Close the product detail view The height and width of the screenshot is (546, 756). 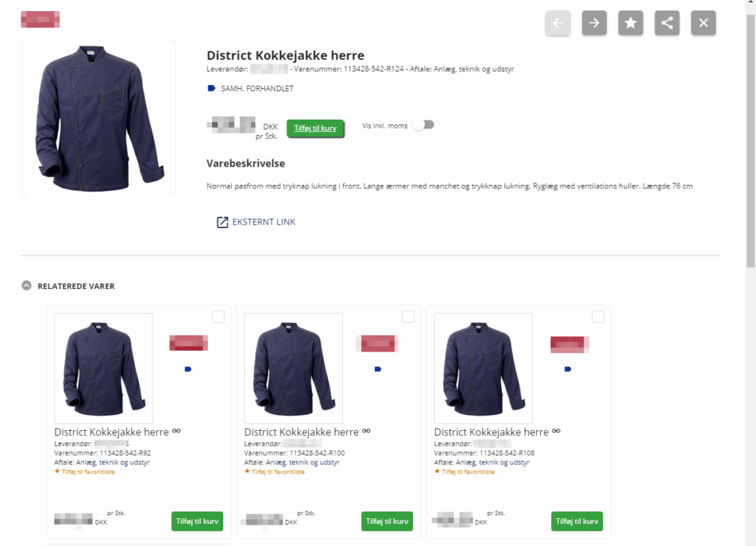click(x=703, y=23)
